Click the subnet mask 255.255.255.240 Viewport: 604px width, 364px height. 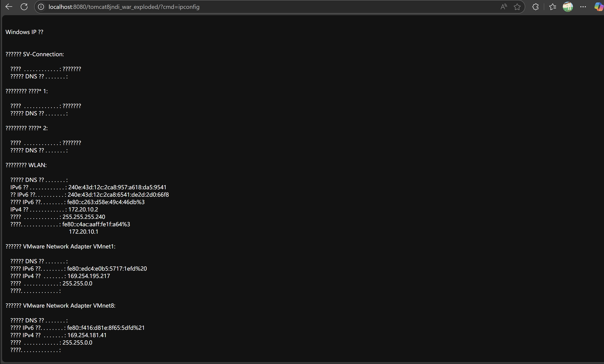[x=84, y=217]
